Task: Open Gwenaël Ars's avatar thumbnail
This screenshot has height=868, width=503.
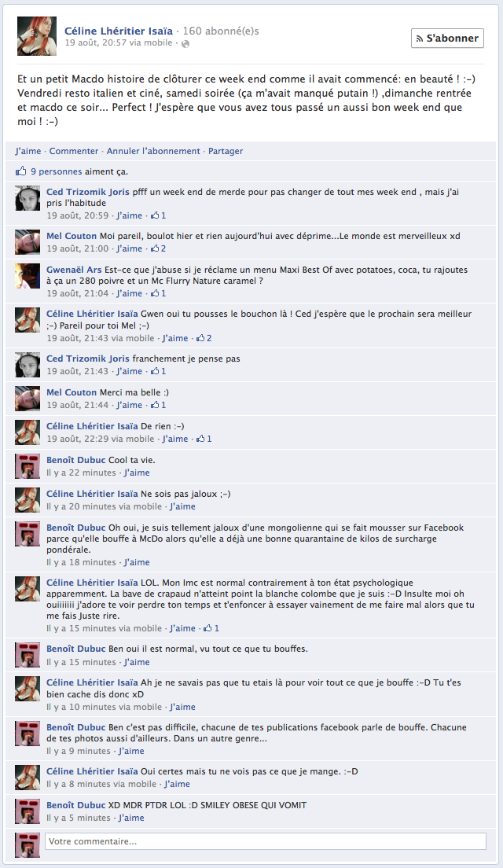Action: (x=27, y=276)
